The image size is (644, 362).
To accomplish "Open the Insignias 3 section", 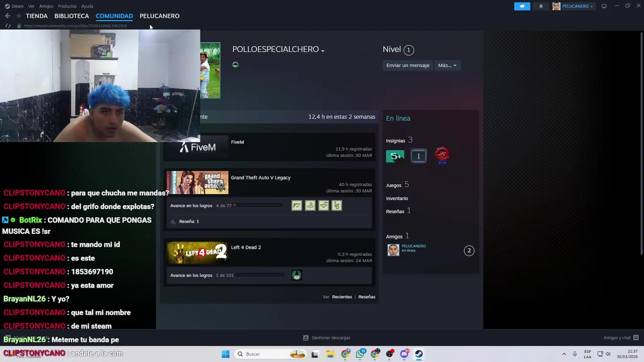I will [x=399, y=140].
